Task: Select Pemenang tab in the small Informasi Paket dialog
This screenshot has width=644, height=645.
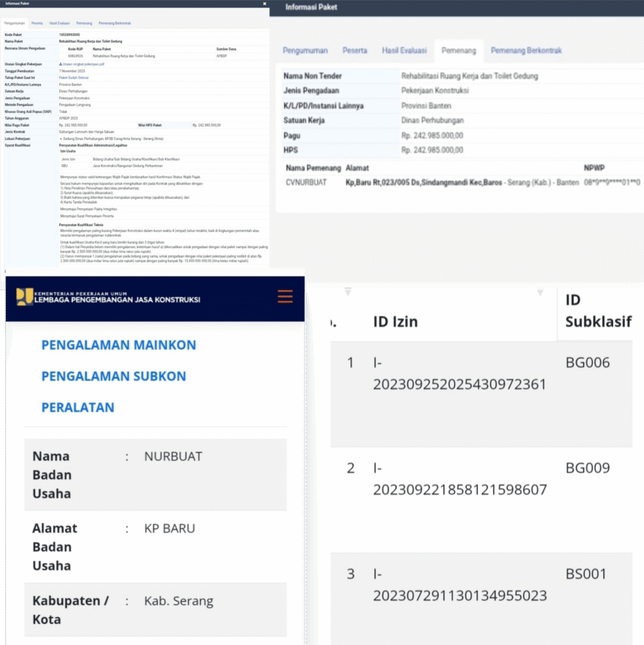Action: [84, 23]
